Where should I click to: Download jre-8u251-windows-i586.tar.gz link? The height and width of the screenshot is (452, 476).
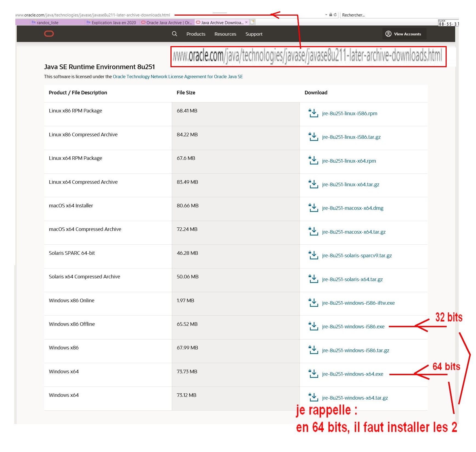pos(356,350)
